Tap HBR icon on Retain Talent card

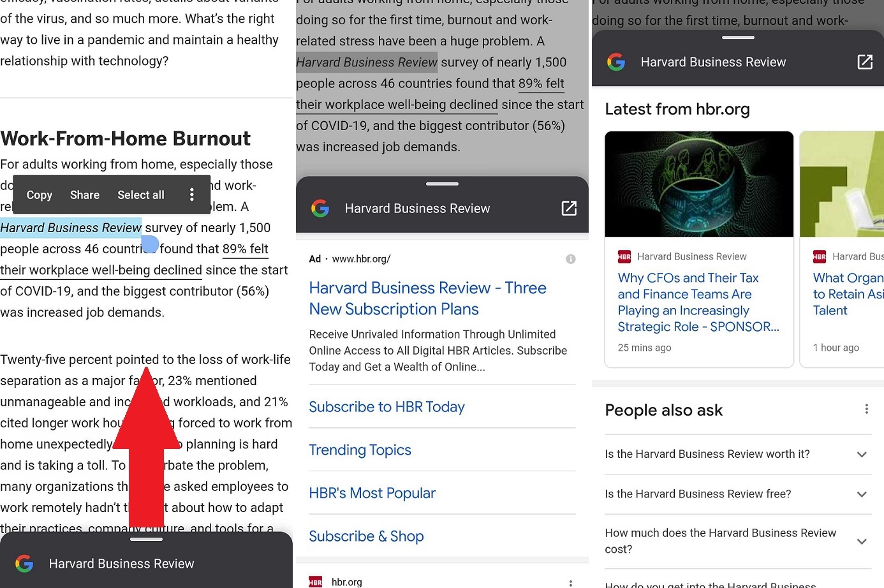point(820,256)
